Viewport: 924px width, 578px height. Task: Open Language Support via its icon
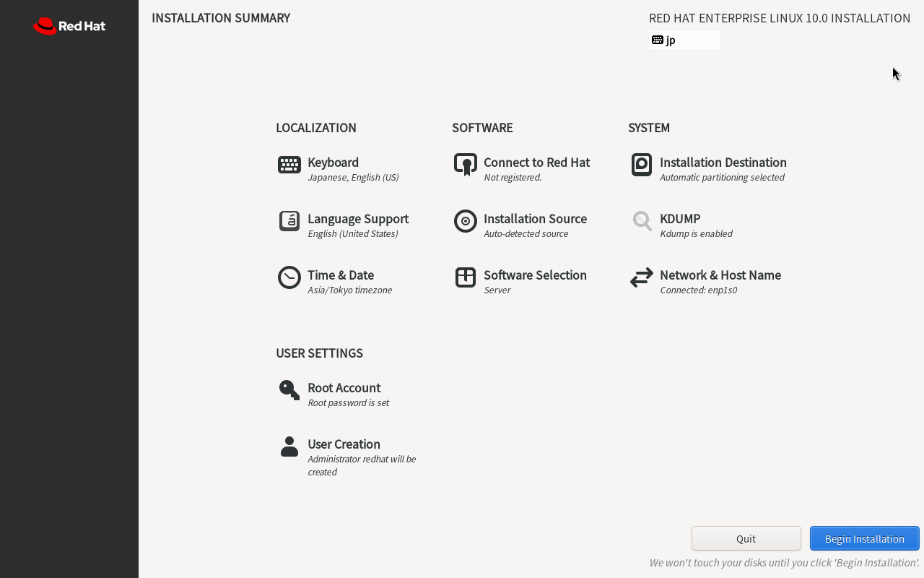coord(289,221)
